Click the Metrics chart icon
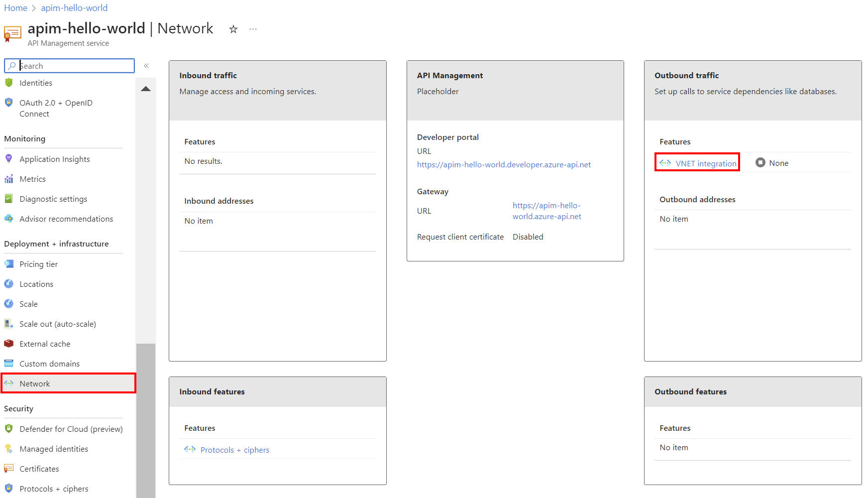Viewport: 868px width, 498px height. click(x=9, y=179)
